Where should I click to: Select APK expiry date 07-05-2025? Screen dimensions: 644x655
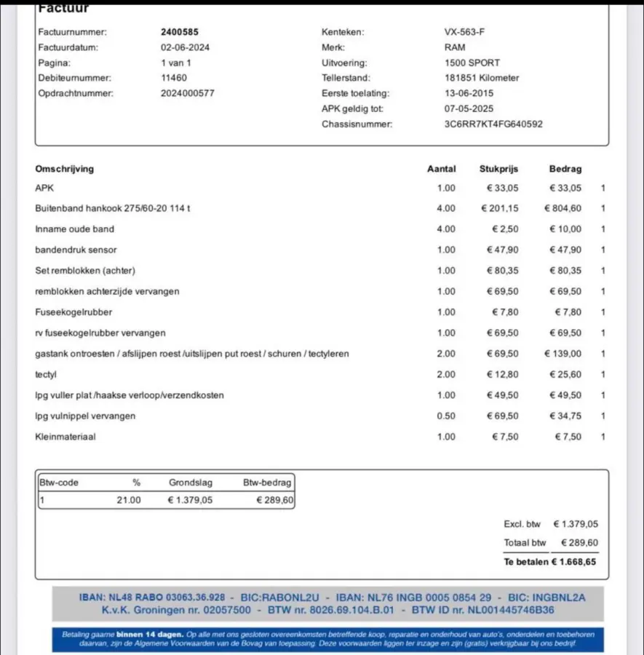click(x=469, y=109)
